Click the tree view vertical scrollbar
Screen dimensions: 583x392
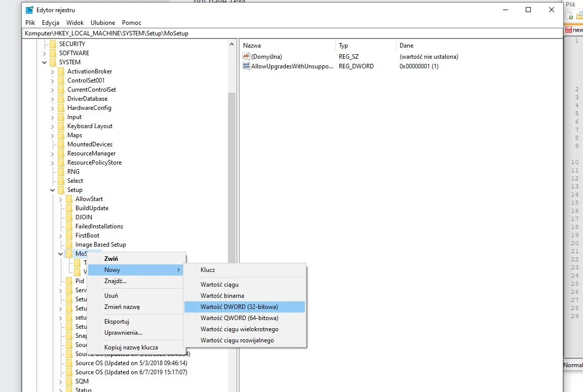(x=231, y=152)
